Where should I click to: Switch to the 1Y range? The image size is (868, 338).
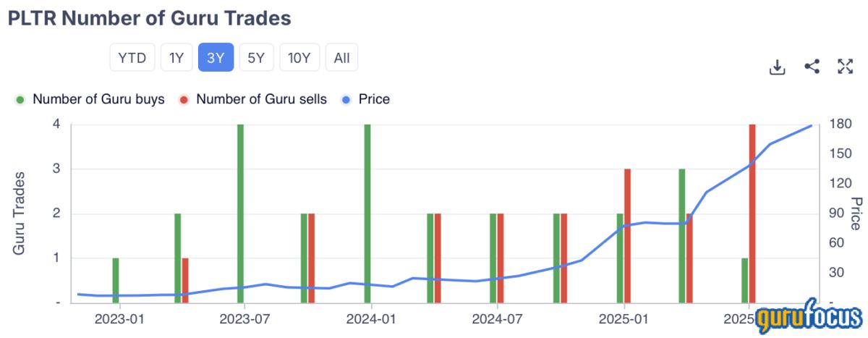pyautogui.click(x=176, y=58)
